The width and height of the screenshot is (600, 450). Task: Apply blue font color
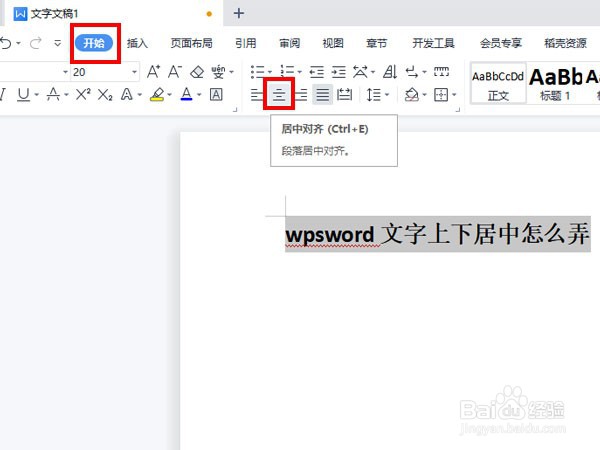[186, 94]
